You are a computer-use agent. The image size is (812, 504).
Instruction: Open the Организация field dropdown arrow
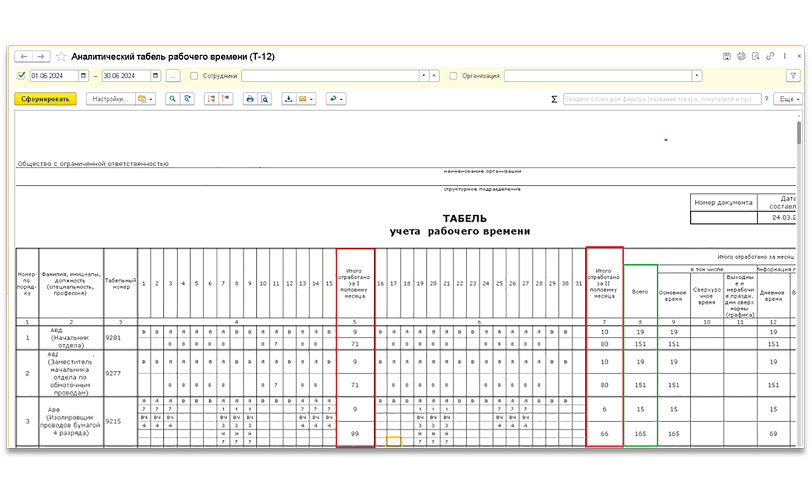pos(697,76)
